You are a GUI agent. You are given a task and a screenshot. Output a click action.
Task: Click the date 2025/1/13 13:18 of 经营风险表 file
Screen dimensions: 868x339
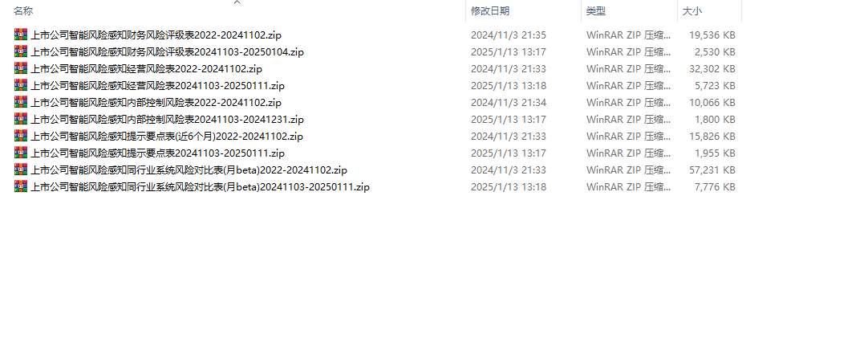coord(508,86)
